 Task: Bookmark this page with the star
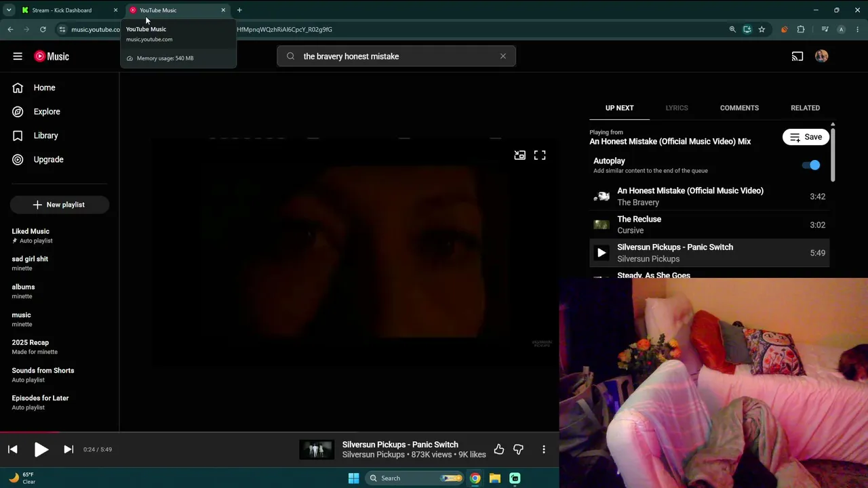[x=762, y=29]
